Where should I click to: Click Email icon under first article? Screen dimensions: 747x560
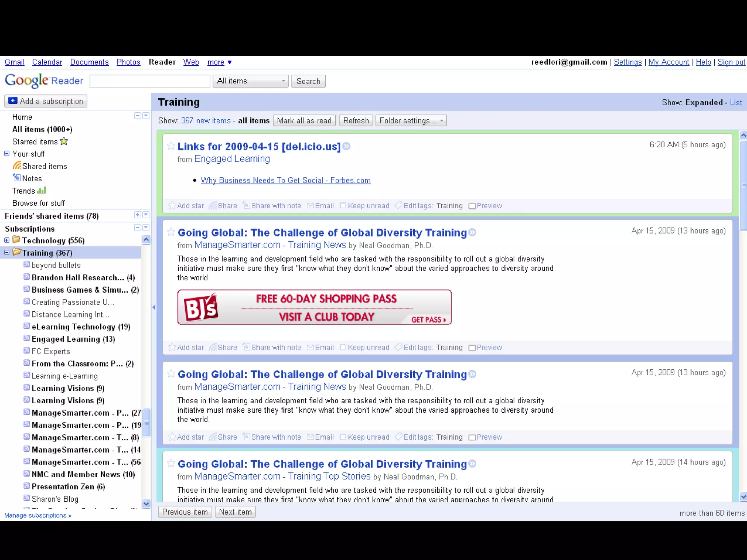click(310, 206)
